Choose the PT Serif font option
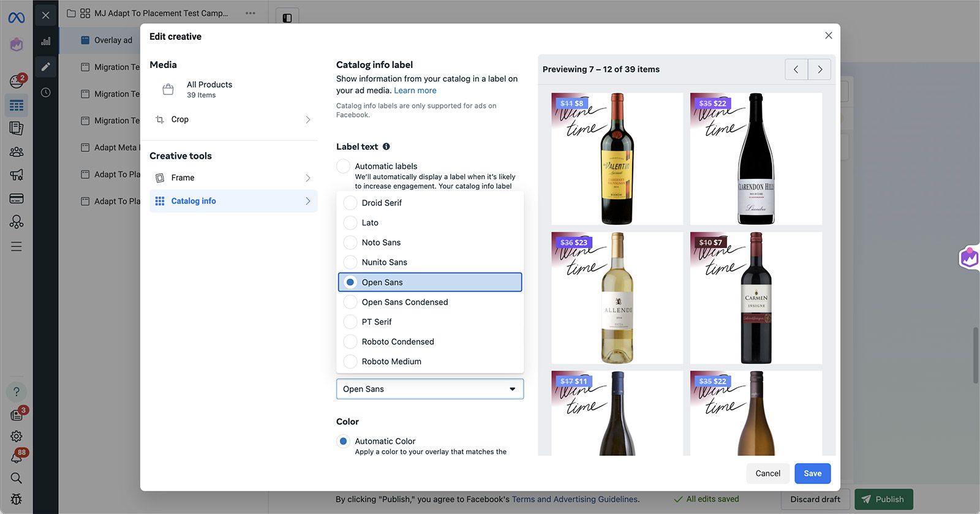This screenshot has height=514, width=980. 430,322
